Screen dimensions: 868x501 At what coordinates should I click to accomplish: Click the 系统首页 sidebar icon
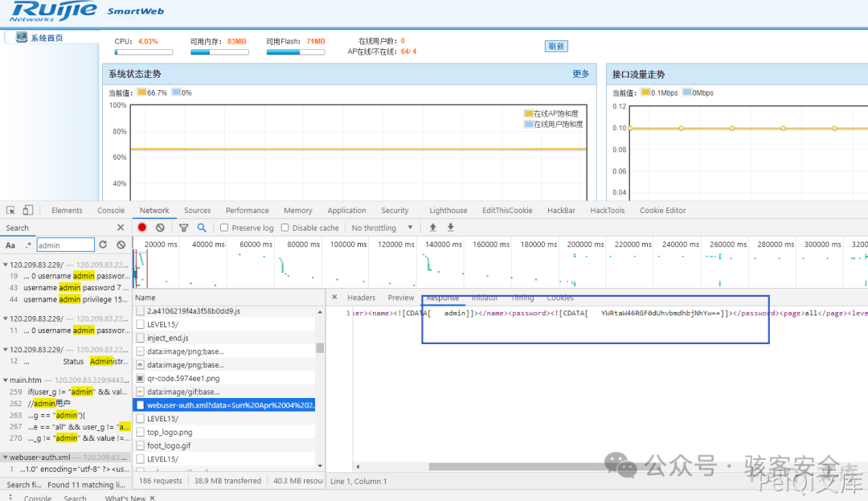pyautogui.click(x=22, y=37)
